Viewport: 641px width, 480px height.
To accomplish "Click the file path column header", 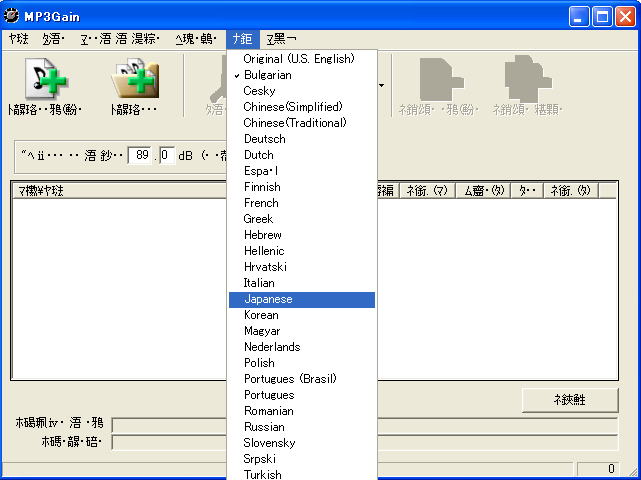I will click(x=121, y=191).
